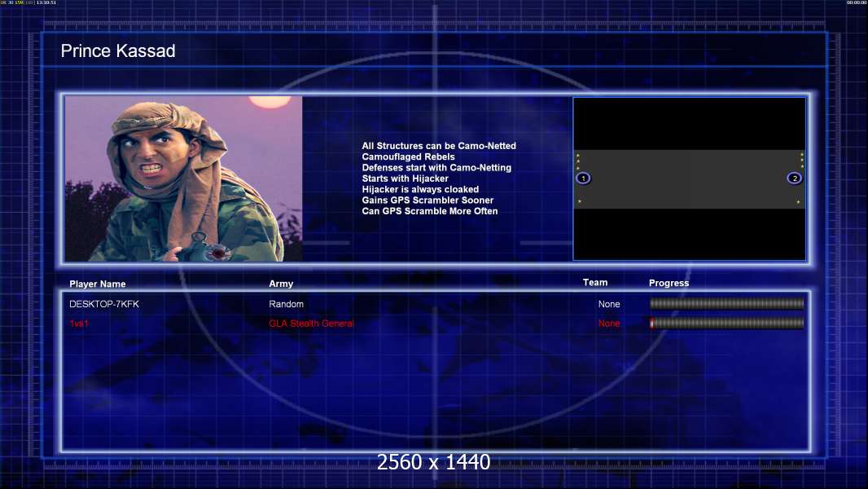Select 'Gains GPS Scrambler Sooner' line
The image size is (868, 489).
pyautogui.click(x=427, y=200)
